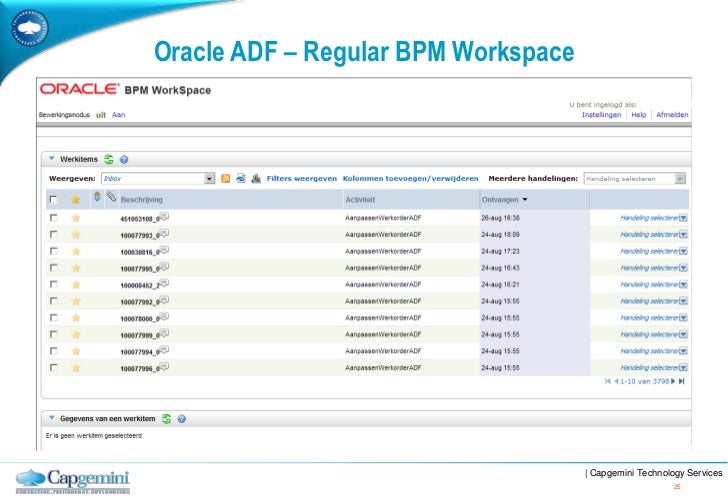Star work item 451053108_0
This screenshot has height=504, width=728.
76,218
